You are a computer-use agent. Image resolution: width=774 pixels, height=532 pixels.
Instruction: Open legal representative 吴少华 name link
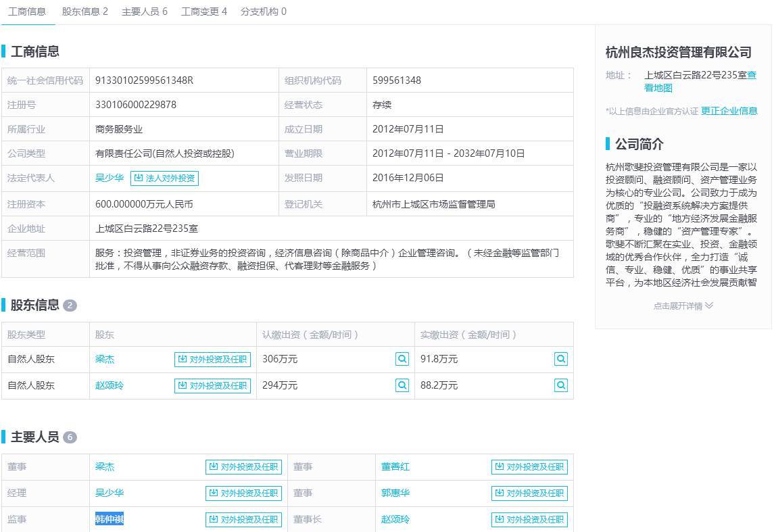click(x=109, y=178)
